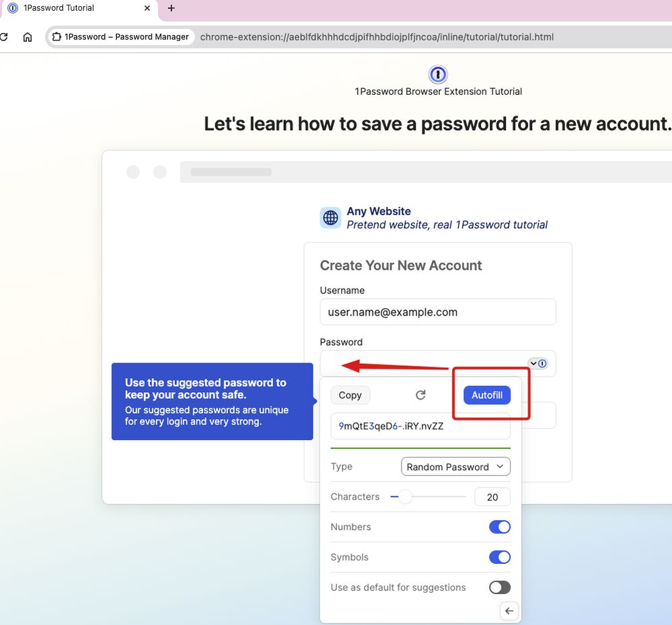The width and height of the screenshot is (672, 625).
Task: Click the globe icon beside Any Website
Action: 330,217
